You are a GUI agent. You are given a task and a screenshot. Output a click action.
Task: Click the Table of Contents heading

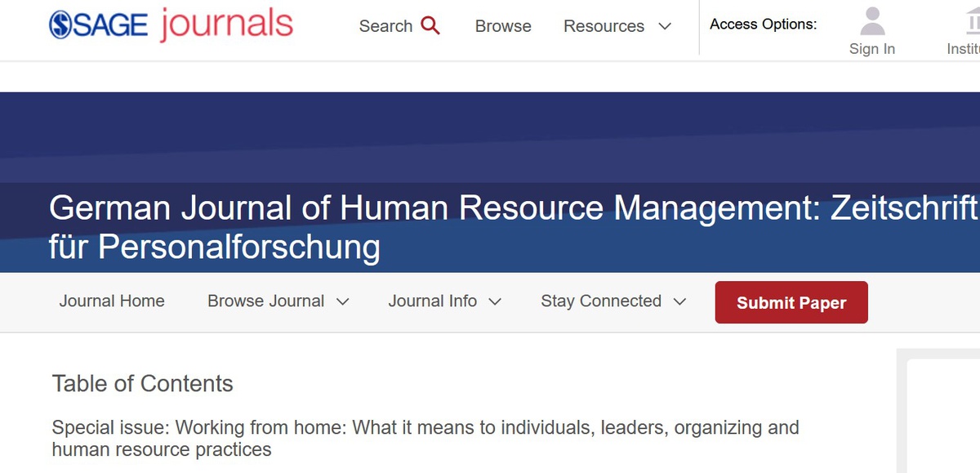(143, 384)
